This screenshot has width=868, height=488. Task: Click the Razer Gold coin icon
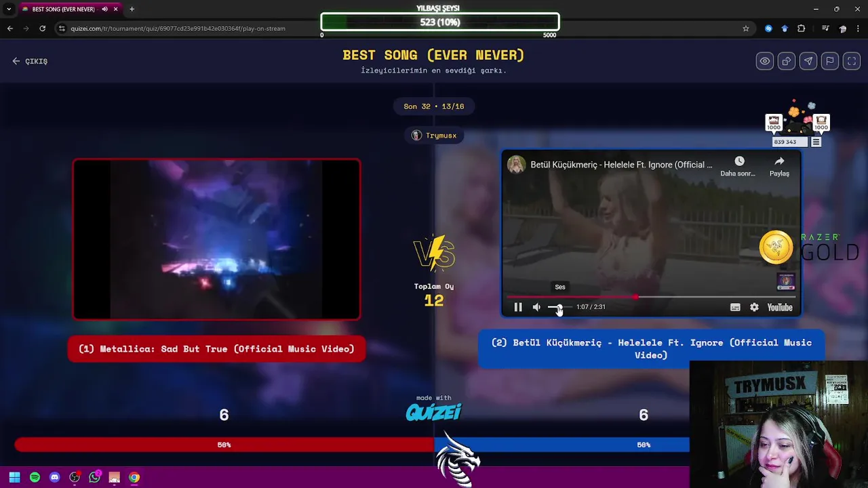pos(776,247)
